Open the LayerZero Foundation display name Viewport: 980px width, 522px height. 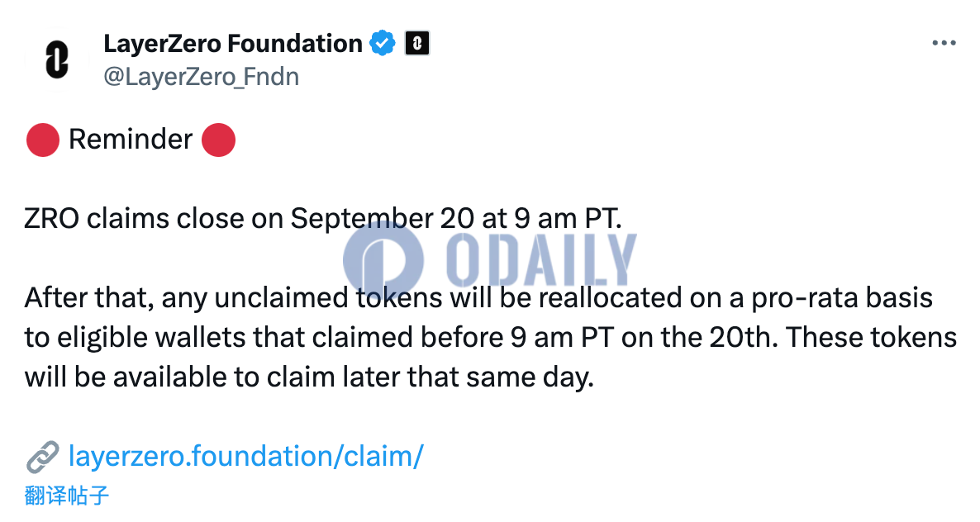[232, 44]
